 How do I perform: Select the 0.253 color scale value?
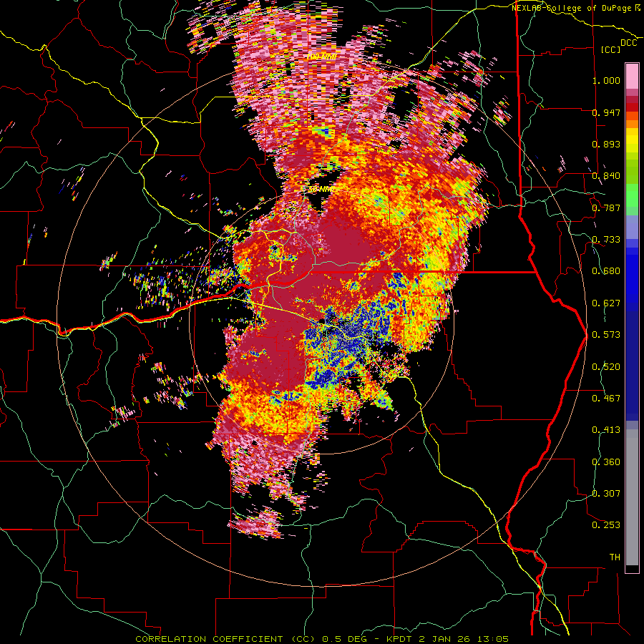click(606, 525)
